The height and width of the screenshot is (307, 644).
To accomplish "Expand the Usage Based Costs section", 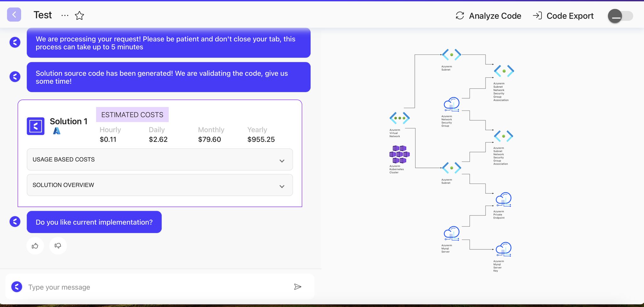I will click(x=160, y=160).
